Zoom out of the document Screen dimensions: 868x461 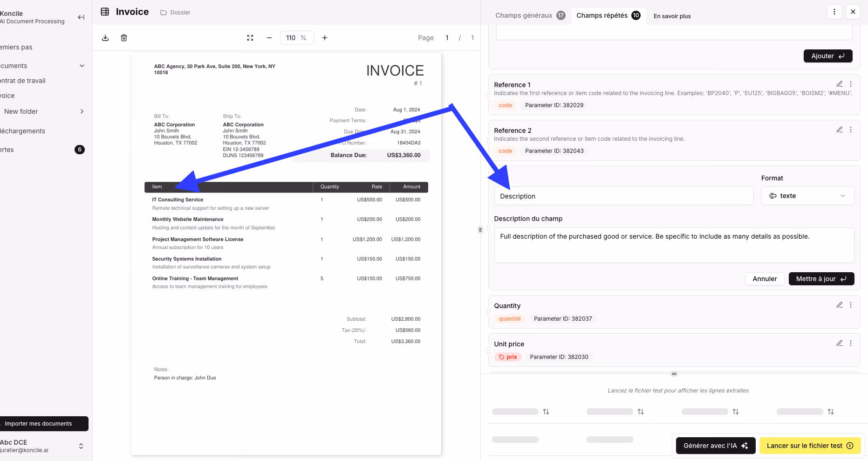(x=269, y=38)
